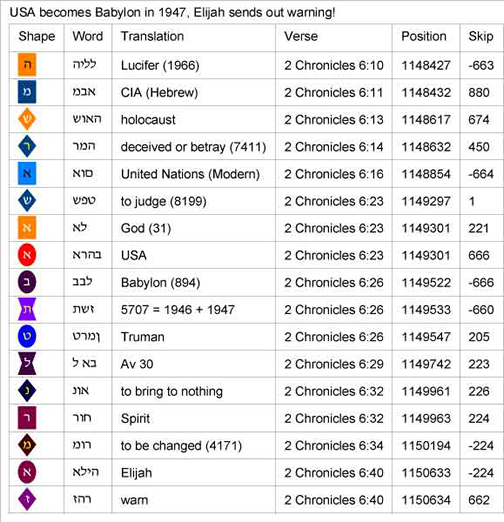
Task: Select the position value 1149963
Action: (426, 418)
